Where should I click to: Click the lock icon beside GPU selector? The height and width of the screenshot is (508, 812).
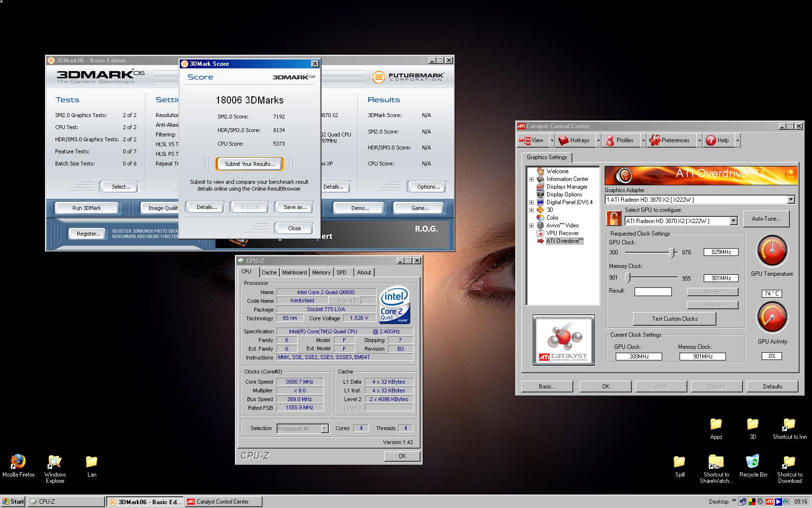coord(613,218)
